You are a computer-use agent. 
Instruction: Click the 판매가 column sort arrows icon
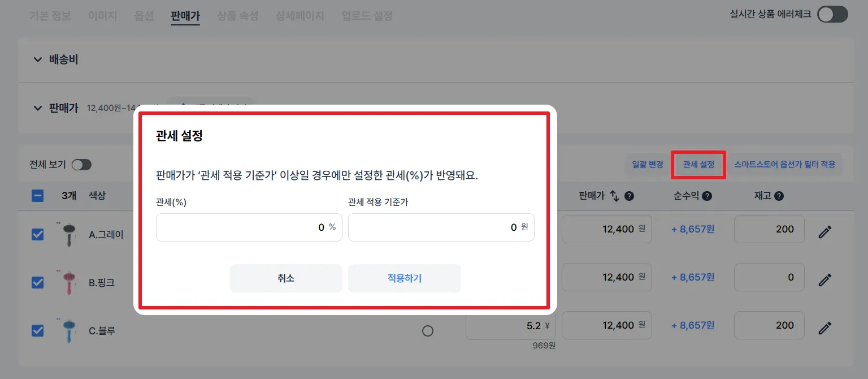point(615,196)
